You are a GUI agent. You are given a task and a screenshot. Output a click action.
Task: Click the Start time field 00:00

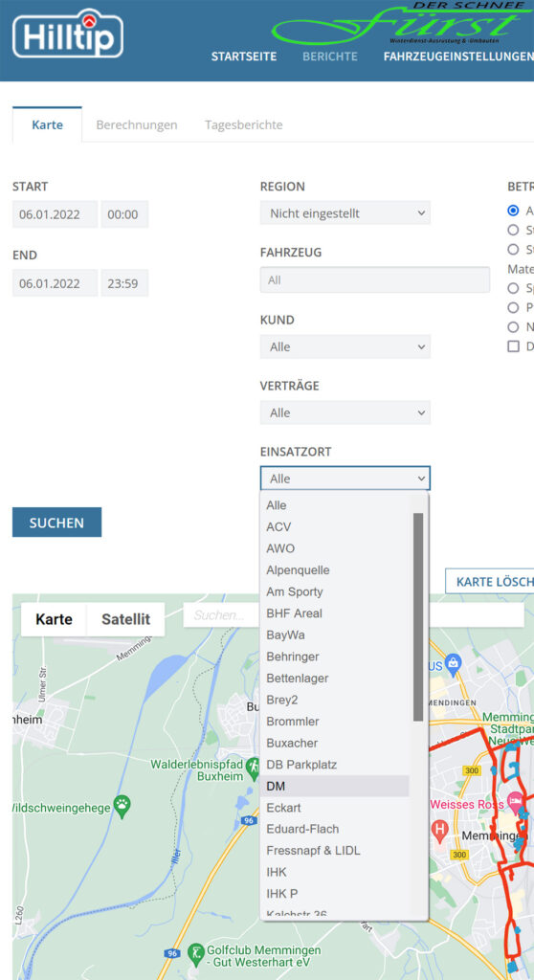point(124,214)
